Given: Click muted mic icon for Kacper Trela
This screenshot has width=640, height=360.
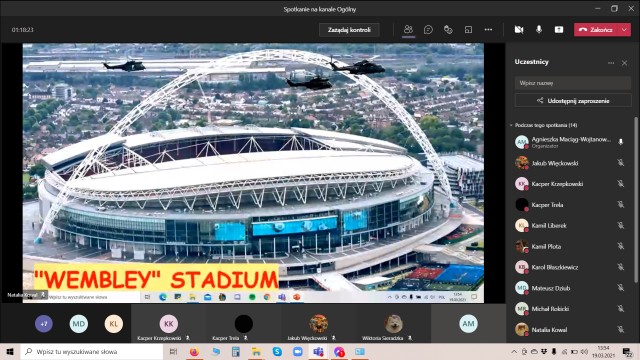Looking at the screenshot, I should (620, 204).
